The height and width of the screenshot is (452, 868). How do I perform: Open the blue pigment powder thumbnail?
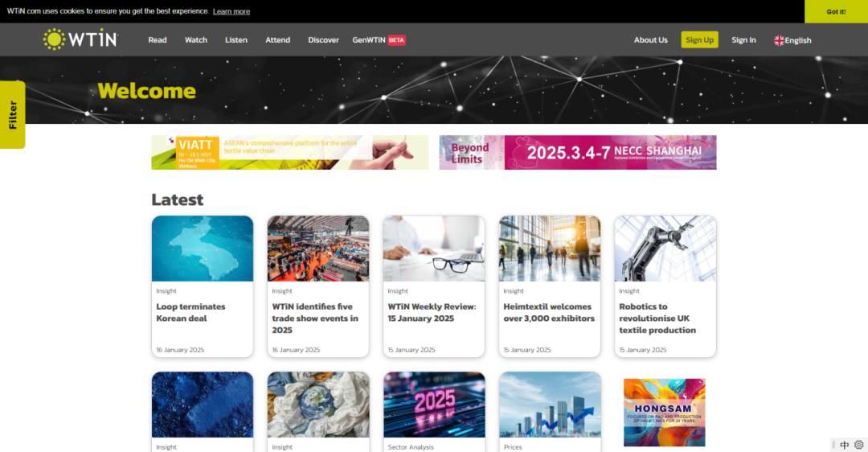203,405
